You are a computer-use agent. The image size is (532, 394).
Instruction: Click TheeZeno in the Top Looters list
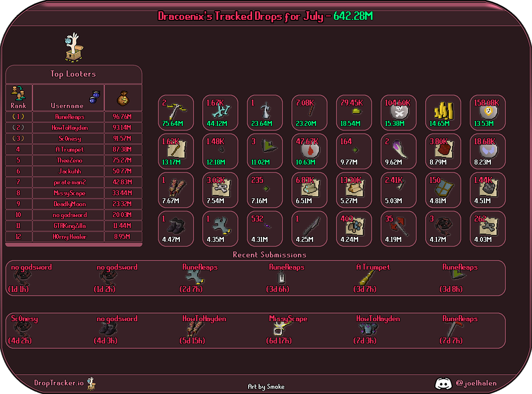[x=69, y=160]
